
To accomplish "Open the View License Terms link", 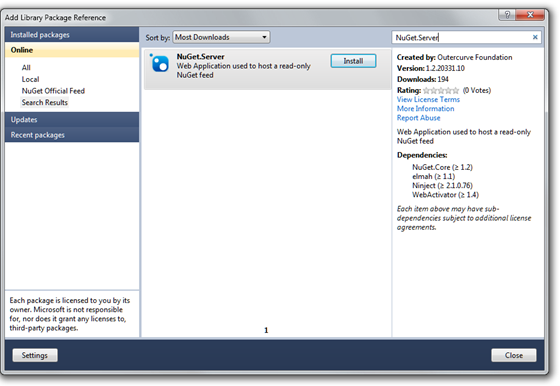I will pos(428,100).
